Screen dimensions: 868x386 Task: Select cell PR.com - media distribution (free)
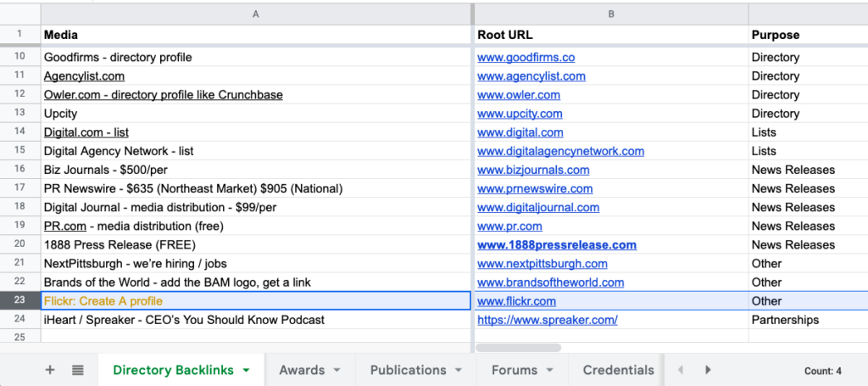pyautogui.click(x=256, y=227)
